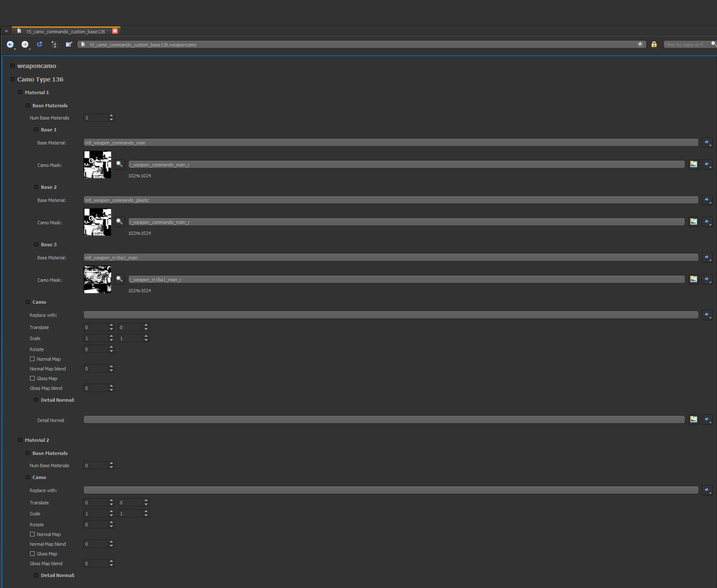Click Material 1 Gloss Map blend value field
This screenshot has height=588, width=717.
coord(96,388)
